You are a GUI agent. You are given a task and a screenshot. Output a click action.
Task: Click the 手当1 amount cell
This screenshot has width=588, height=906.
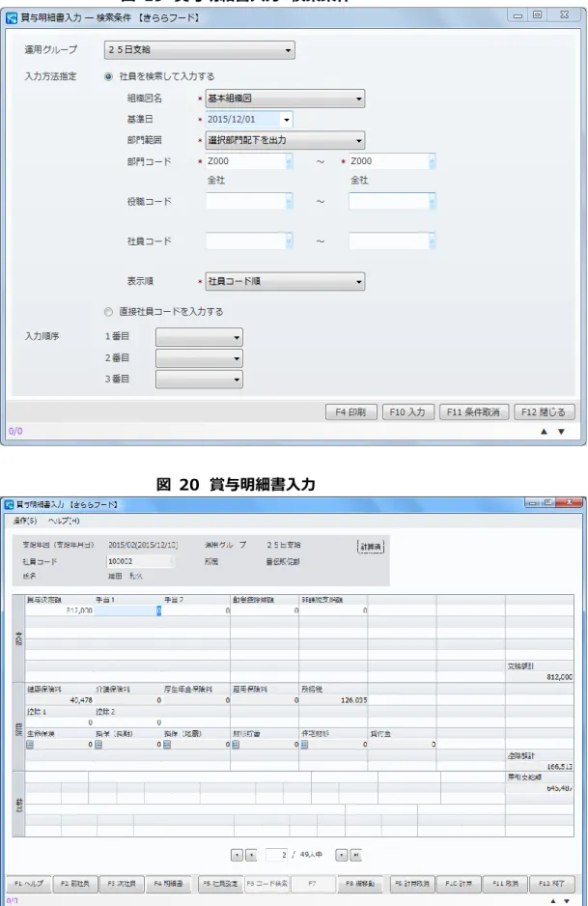coord(127,610)
